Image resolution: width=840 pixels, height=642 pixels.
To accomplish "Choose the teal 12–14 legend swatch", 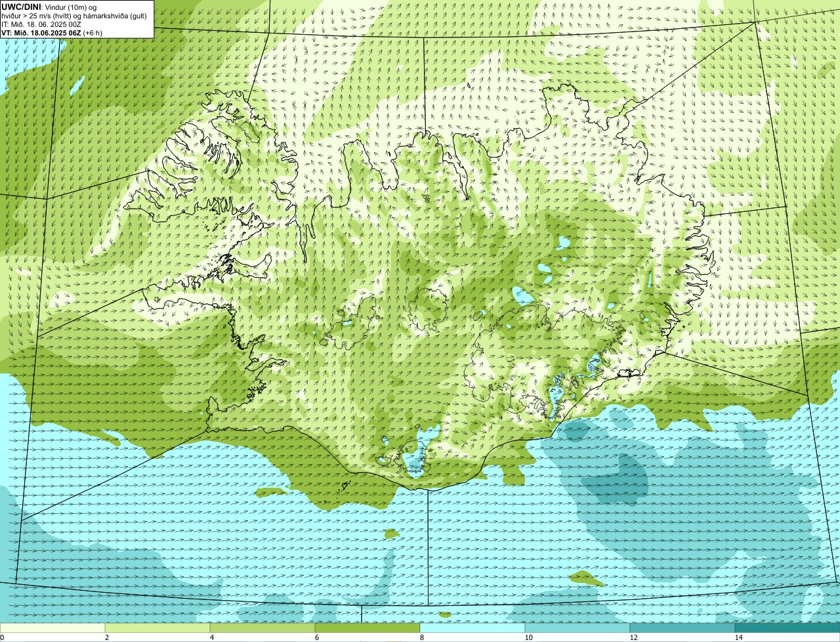I will (x=682, y=628).
